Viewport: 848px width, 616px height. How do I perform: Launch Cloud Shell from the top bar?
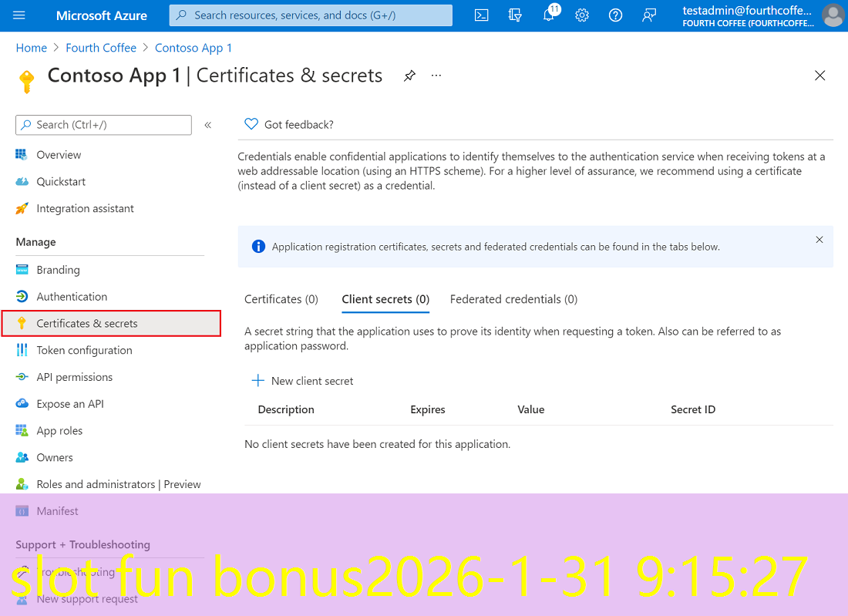tap(481, 15)
